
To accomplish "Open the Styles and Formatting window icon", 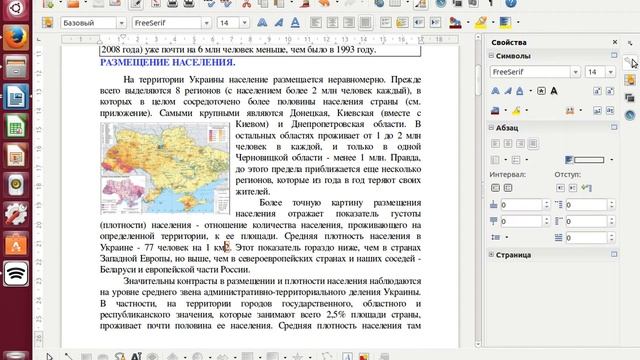I will 47,22.
